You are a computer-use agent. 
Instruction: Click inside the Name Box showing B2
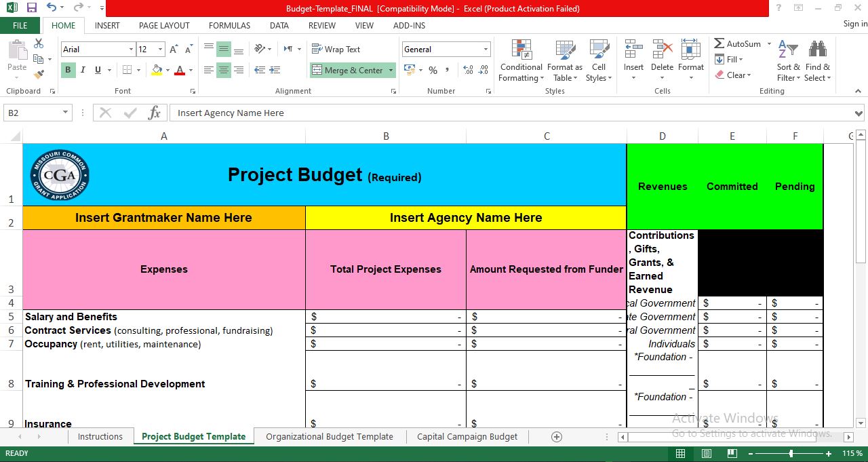pos(32,113)
